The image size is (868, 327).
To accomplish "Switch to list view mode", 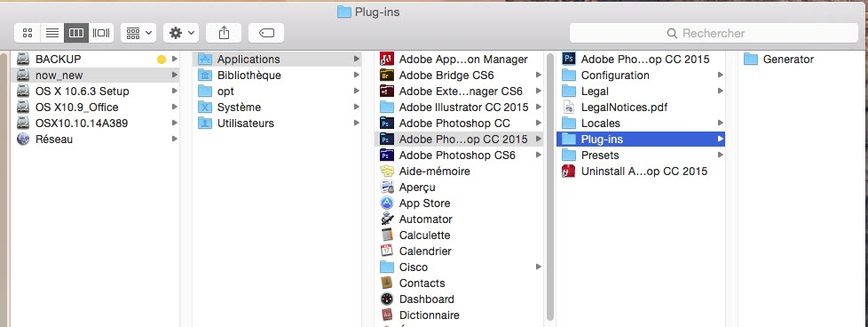I will (x=52, y=33).
